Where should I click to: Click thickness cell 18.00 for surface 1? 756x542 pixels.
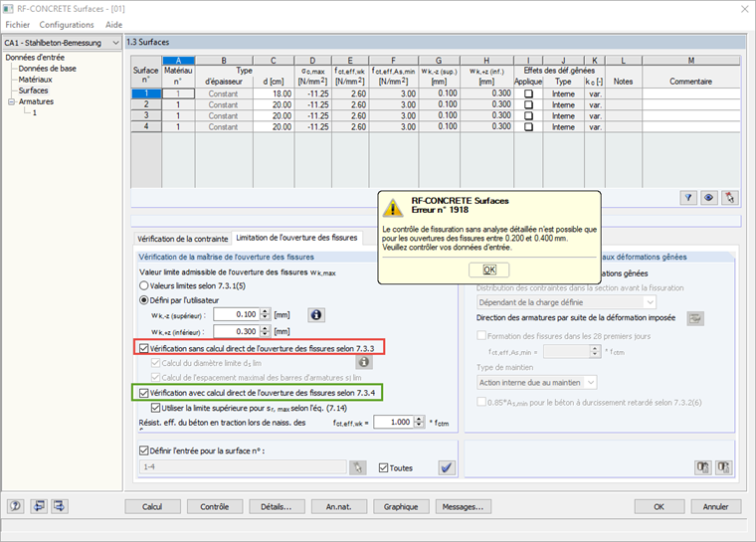[x=274, y=93]
